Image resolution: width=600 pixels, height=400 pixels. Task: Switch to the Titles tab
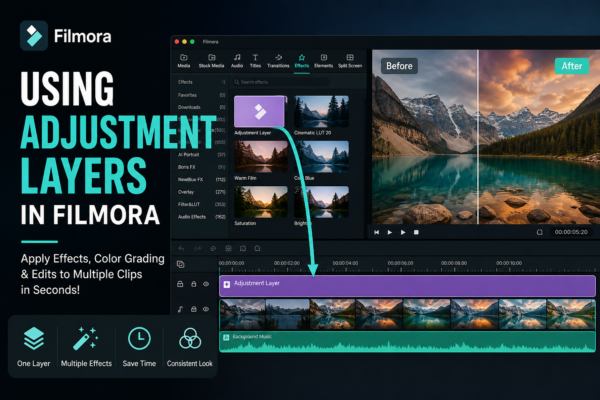point(255,61)
